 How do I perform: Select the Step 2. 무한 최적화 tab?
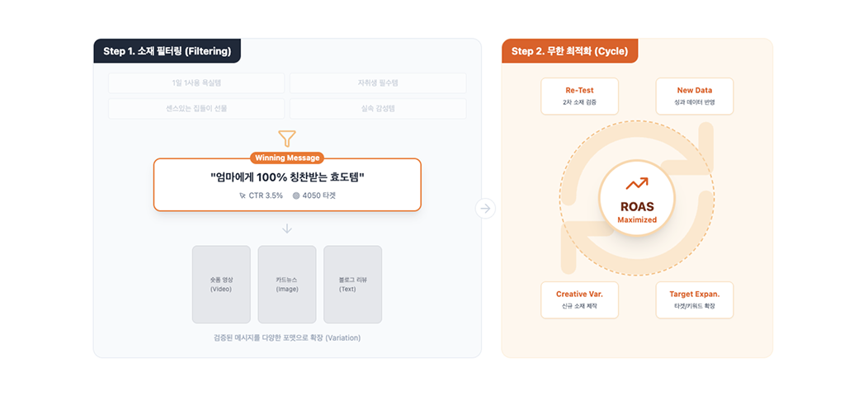point(569,51)
